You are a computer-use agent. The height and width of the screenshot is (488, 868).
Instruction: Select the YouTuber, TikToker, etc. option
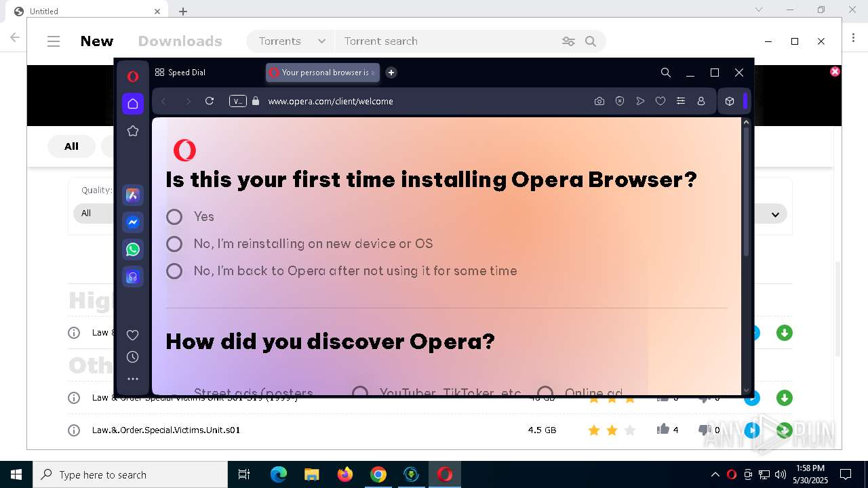360,392
